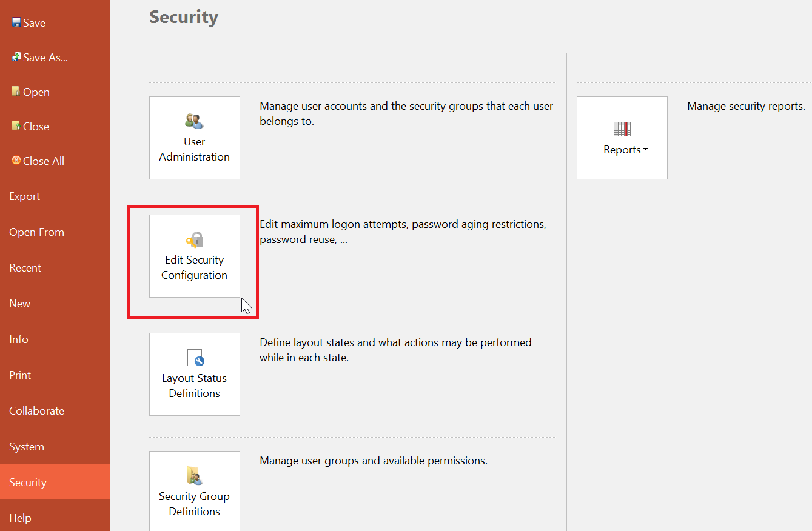Viewport: 812px width, 531px height.
Task: Click the Reports table icon
Action: (622, 129)
